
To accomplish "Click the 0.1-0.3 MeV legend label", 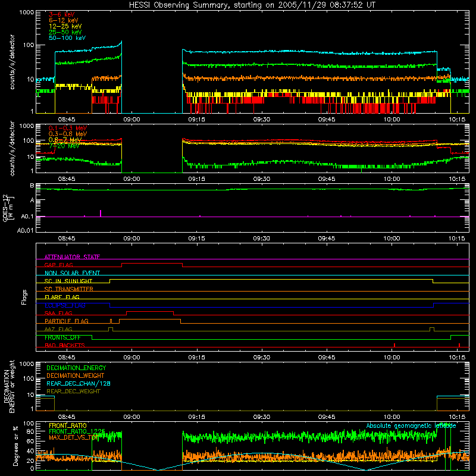I will pyautogui.click(x=68, y=128).
